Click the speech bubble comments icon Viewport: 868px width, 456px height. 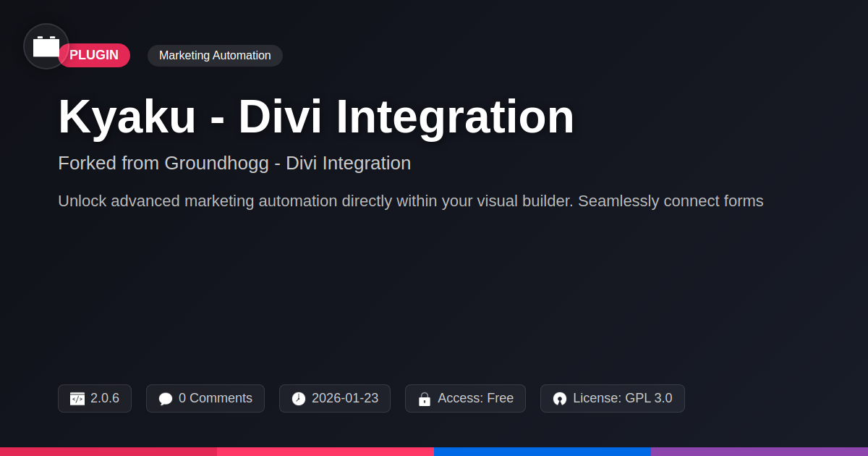click(x=166, y=399)
